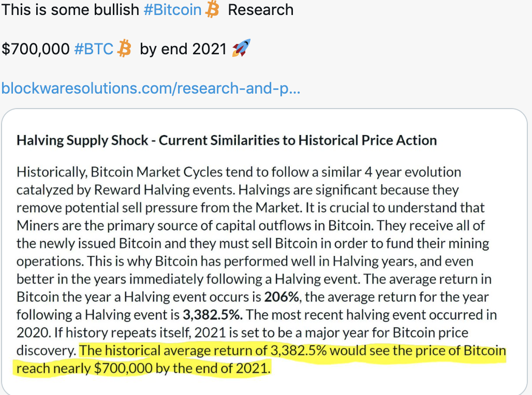
Task: Click the line starting 'Miners are the primary source'
Action: (250, 226)
